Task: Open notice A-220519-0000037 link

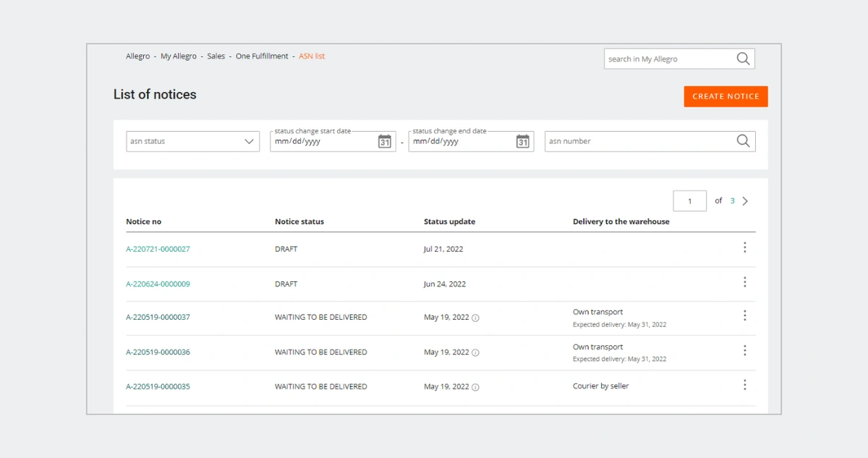Action: [158, 318]
